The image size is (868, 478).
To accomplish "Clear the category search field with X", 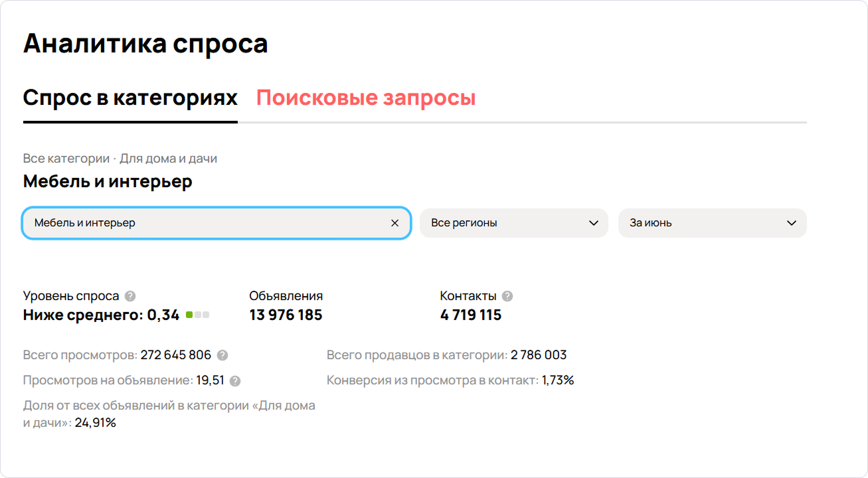I will pyautogui.click(x=394, y=223).
